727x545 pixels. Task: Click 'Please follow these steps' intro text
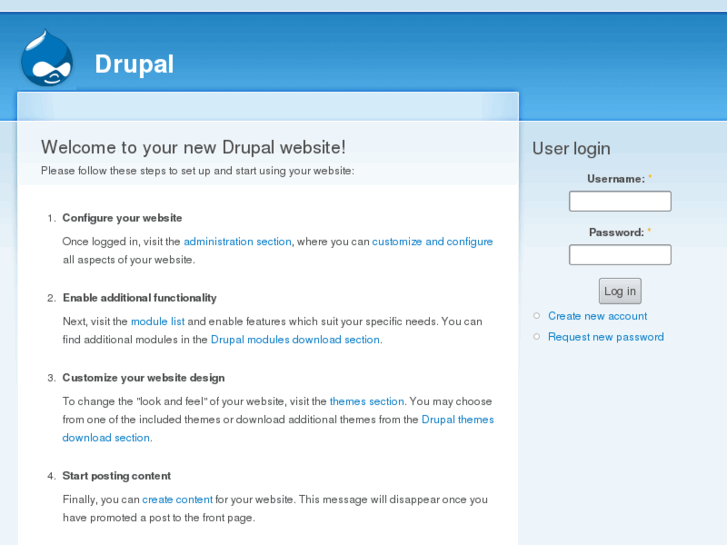[x=198, y=171]
